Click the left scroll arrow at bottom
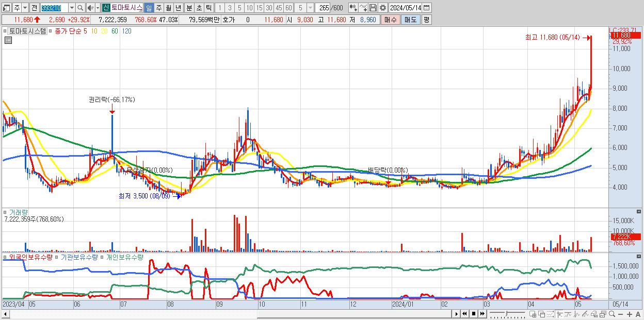The width and height of the screenshot is (644, 320). coord(5,314)
